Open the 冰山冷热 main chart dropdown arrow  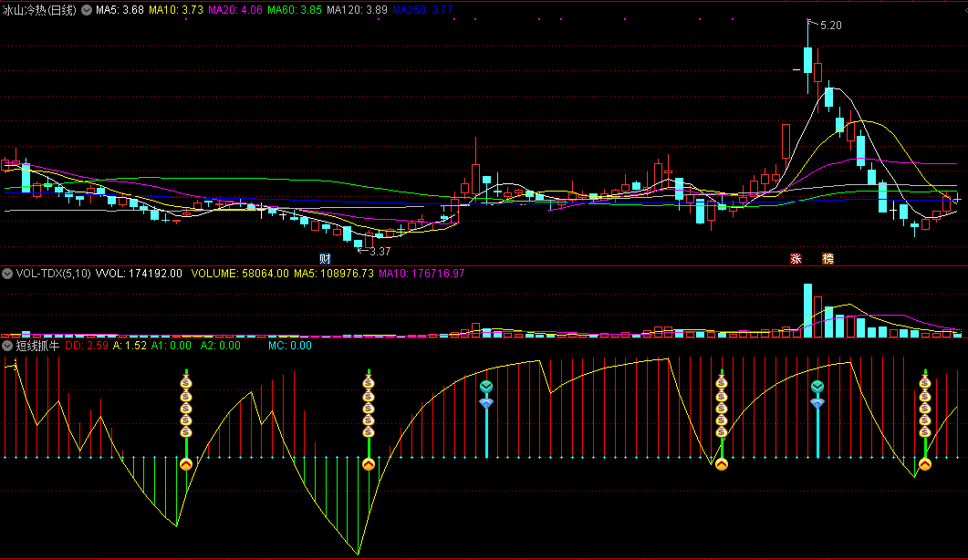[x=87, y=10]
